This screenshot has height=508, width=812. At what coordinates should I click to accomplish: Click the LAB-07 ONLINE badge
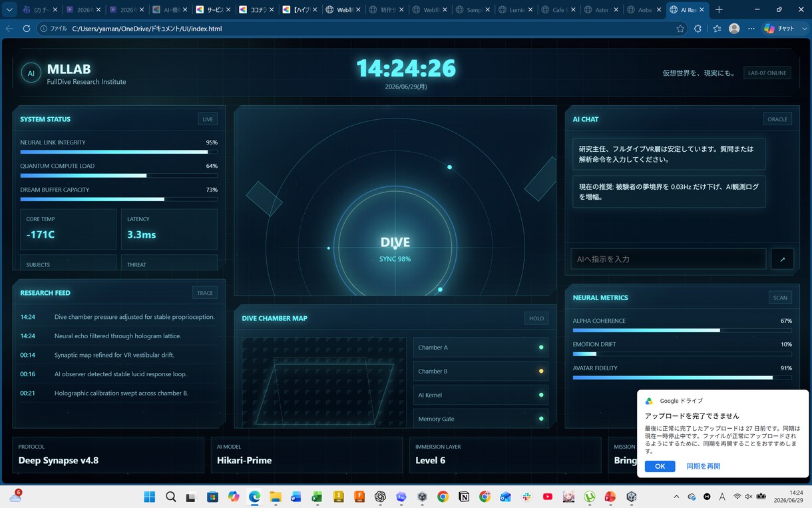click(767, 73)
